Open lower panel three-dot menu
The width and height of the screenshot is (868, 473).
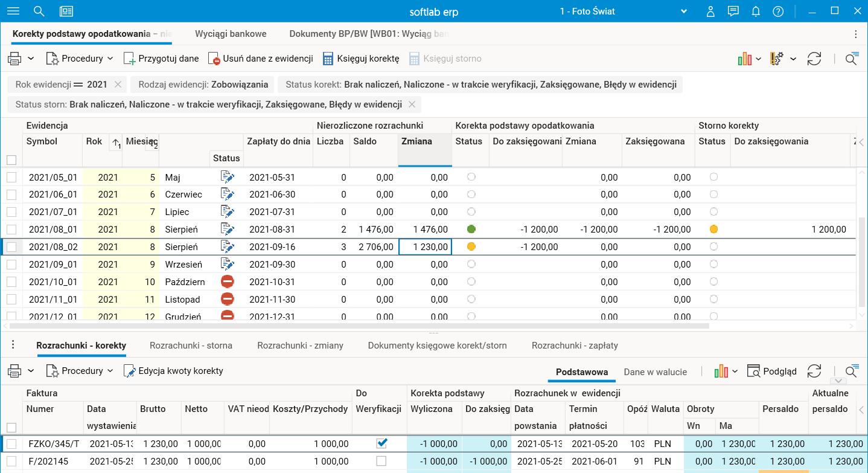pos(13,346)
